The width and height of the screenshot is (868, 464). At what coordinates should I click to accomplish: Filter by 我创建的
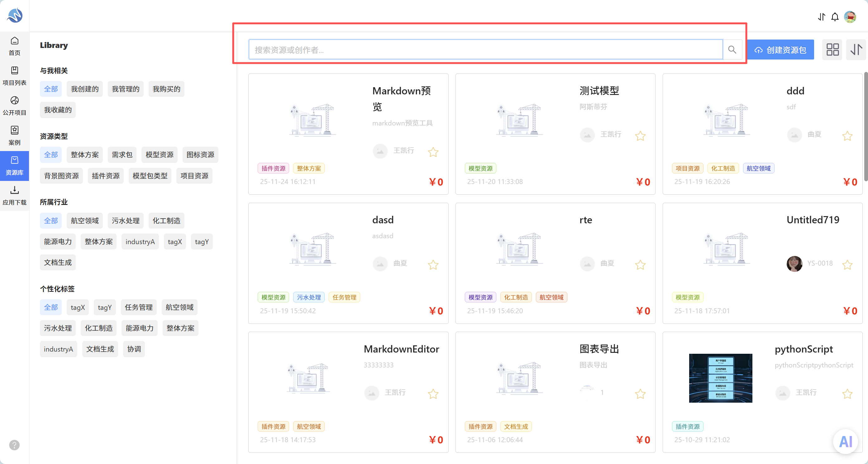(x=84, y=89)
